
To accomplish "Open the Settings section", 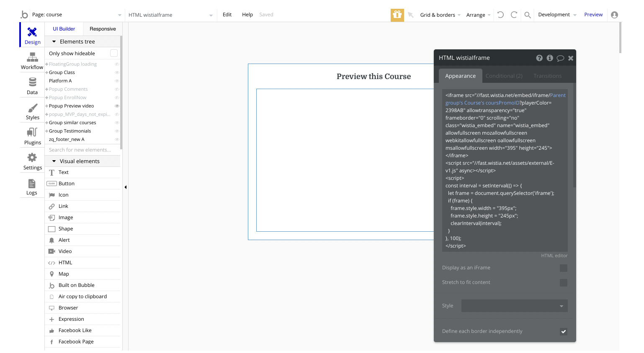I will [x=32, y=161].
